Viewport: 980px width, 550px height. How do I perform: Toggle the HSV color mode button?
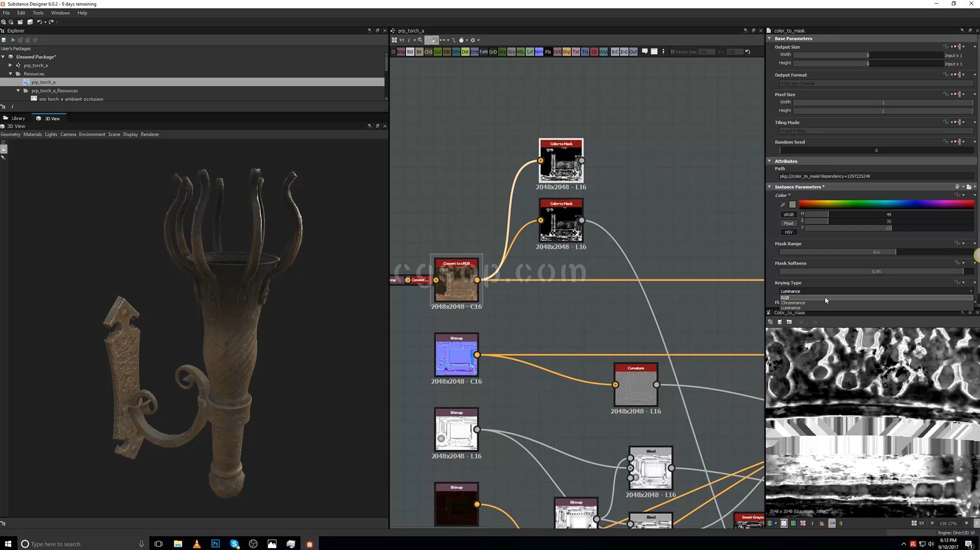click(788, 232)
